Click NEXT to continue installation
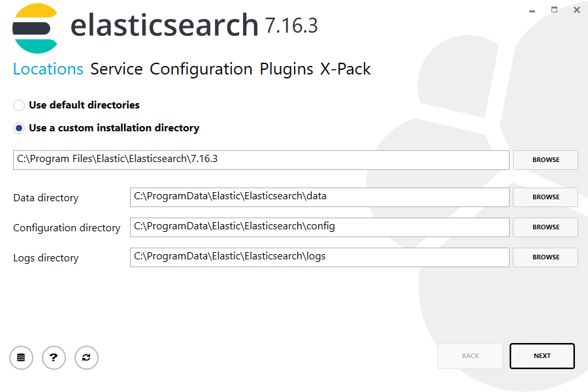The height and width of the screenshot is (392, 588). click(x=542, y=355)
